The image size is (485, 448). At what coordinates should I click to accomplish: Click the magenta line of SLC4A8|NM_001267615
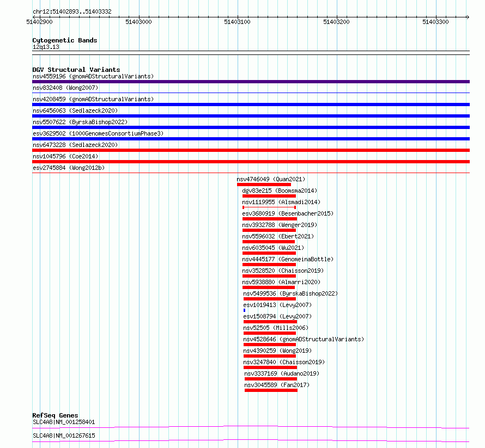tap(251, 440)
